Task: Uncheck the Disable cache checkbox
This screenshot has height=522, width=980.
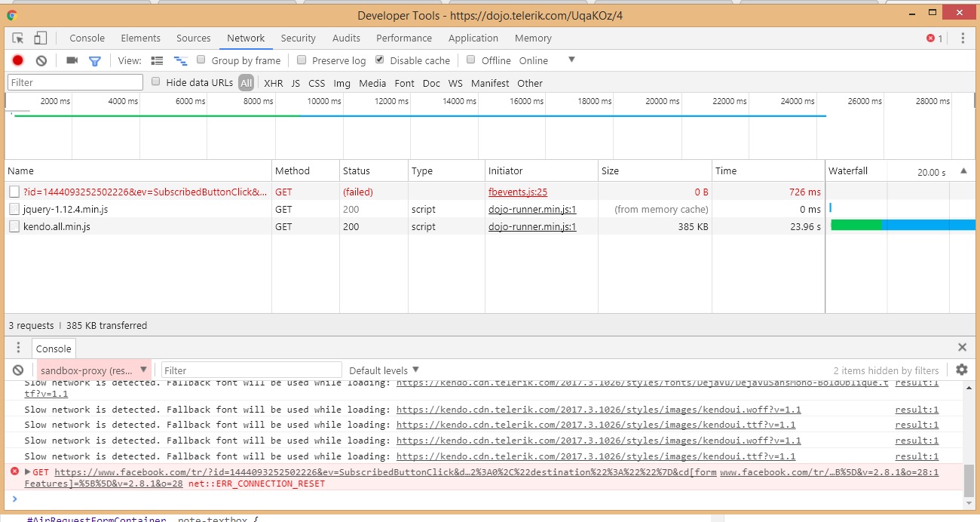Action: [380, 60]
